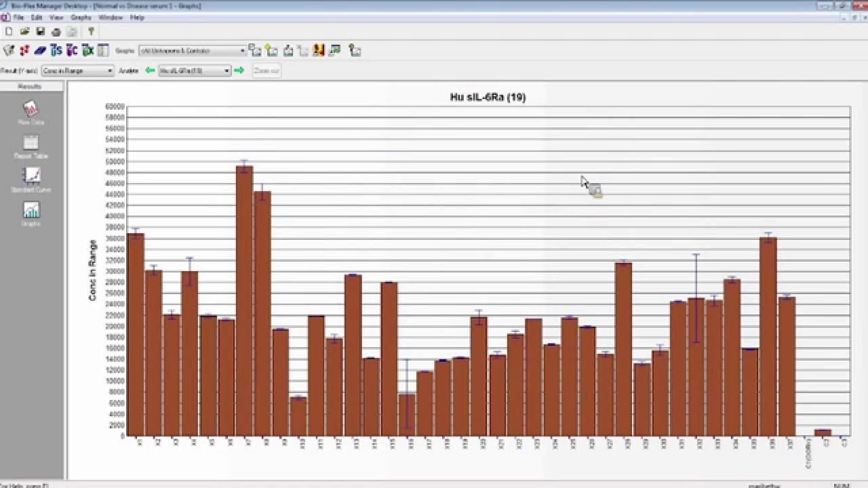Open the Graphs menu
The image size is (868, 488).
pos(81,18)
